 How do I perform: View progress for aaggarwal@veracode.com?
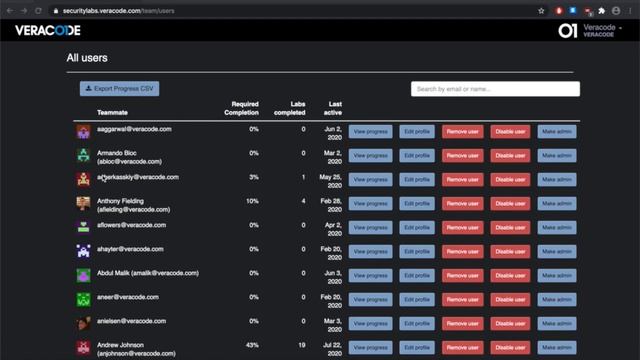370,131
